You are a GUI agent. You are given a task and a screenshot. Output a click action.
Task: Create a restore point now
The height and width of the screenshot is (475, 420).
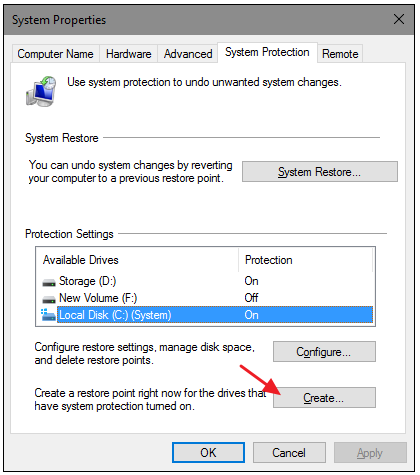click(x=324, y=398)
